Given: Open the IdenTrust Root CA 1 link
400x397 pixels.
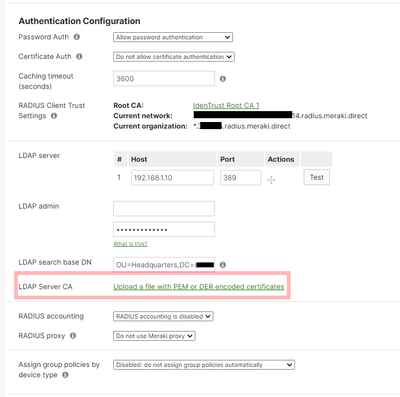Looking at the screenshot, I should [226, 105].
